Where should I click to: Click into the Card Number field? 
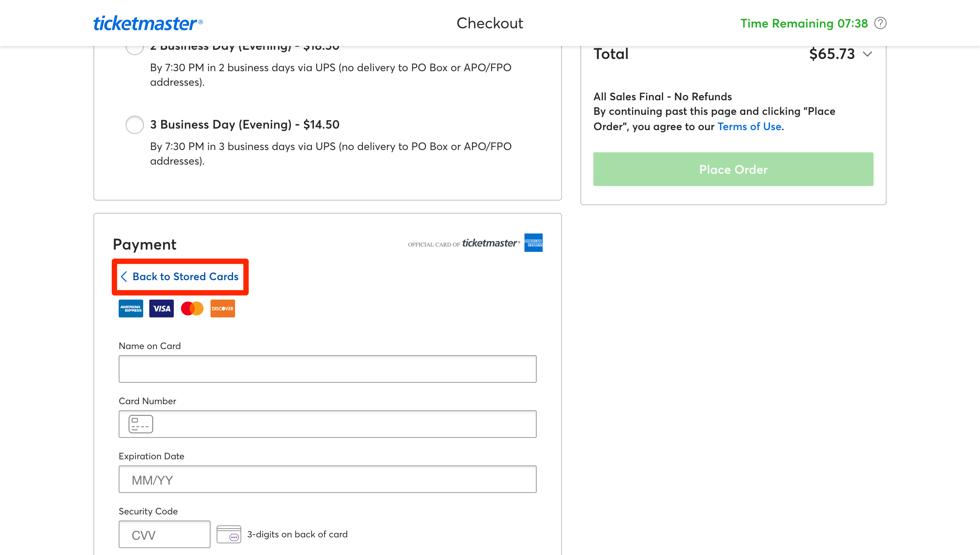coord(345,424)
